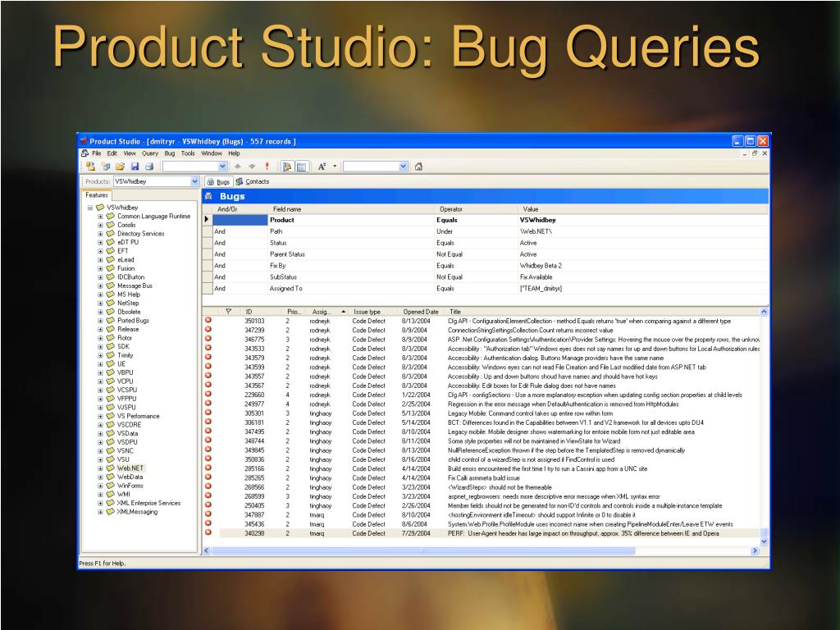Click the red bug icon of row 350103
Screen dimensions: 840x630
click(x=208, y=321)
